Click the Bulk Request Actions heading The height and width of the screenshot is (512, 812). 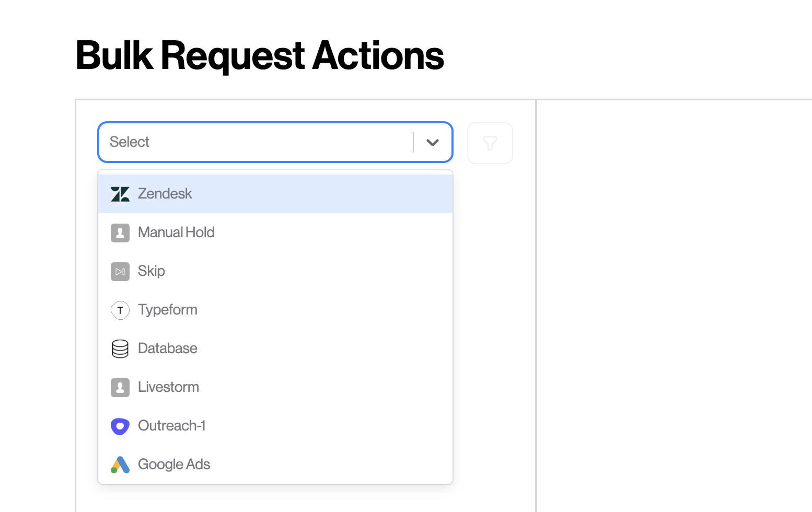pyautogui.click(x=260, y=56)
